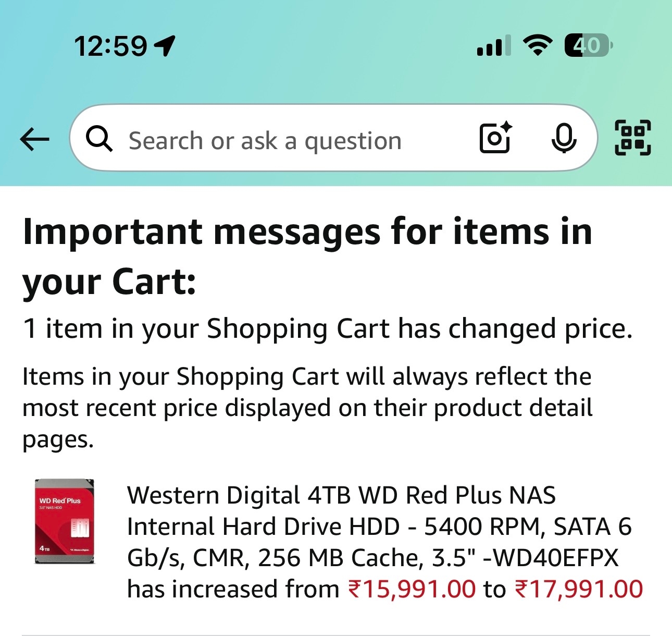Tap '1 item in your Shopping Cart' notice
This screenshot has width=672, height=636.
tap(327, 329)
